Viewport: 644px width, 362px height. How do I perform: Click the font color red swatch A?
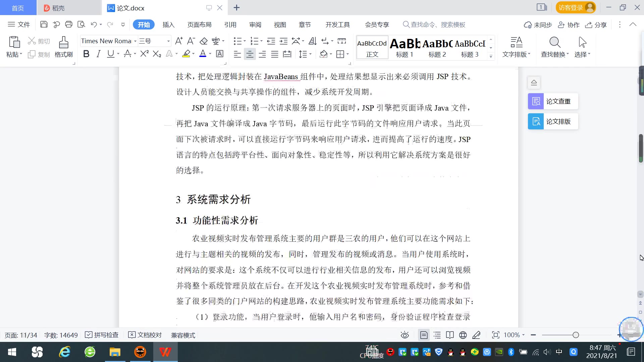pyautogui.click(x=203, y=54)
